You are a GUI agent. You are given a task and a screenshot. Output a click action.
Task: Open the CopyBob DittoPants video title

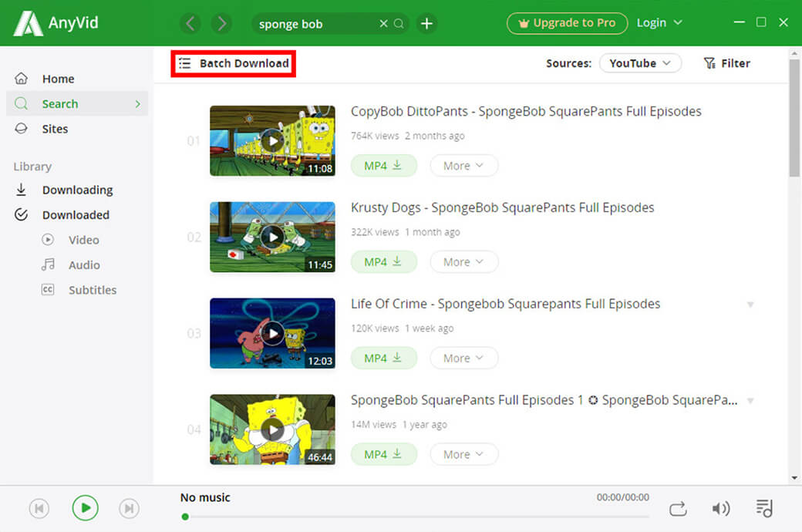(x=526, y=112)
